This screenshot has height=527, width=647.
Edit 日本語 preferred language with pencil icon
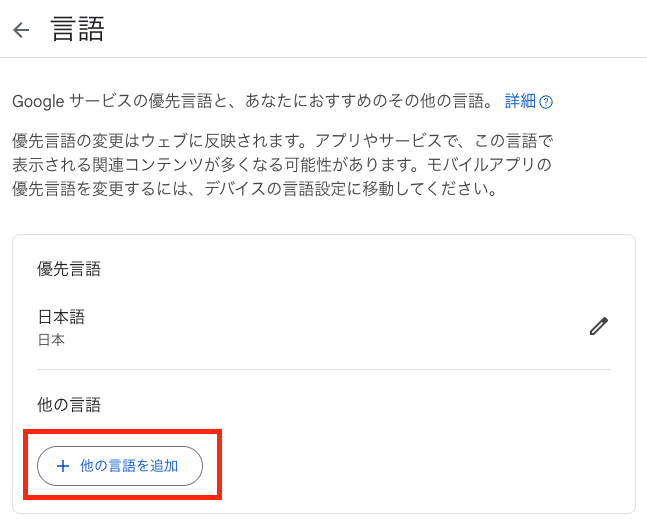pyautogui.click(x=598, y=326)
